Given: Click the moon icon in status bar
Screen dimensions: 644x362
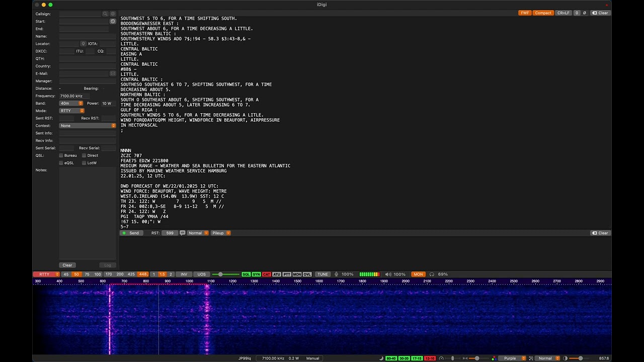Looking at the screenshot, I should coord(381,358).
